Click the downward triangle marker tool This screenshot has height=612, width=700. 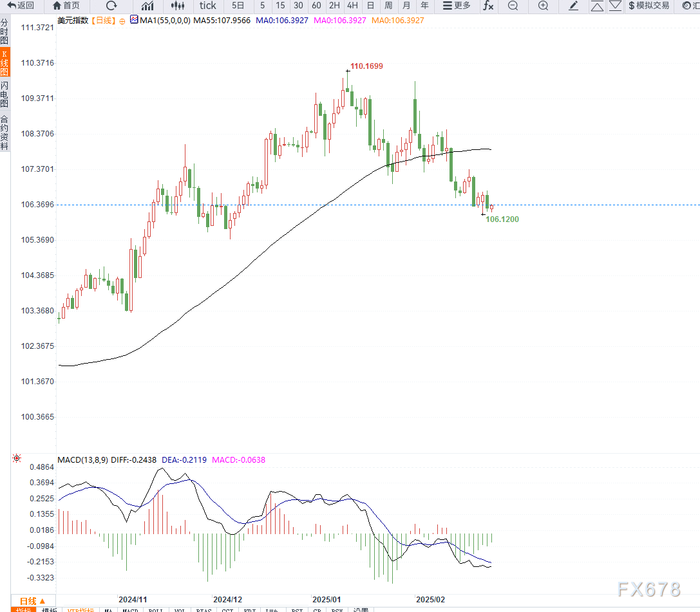[x=616, y=6]
